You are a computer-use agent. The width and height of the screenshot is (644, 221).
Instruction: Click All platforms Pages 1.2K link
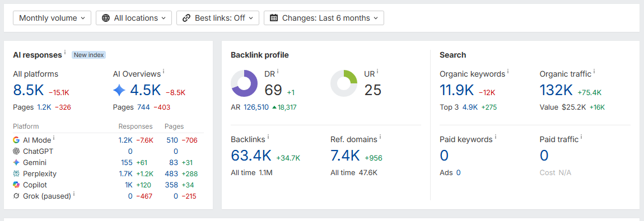click(44, 107)
